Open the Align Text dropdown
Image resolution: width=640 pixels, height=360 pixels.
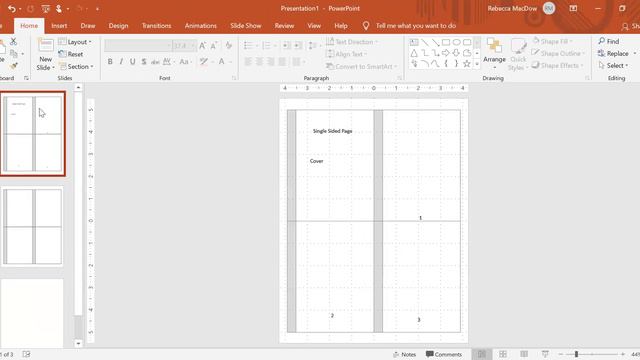click(347, 54)
